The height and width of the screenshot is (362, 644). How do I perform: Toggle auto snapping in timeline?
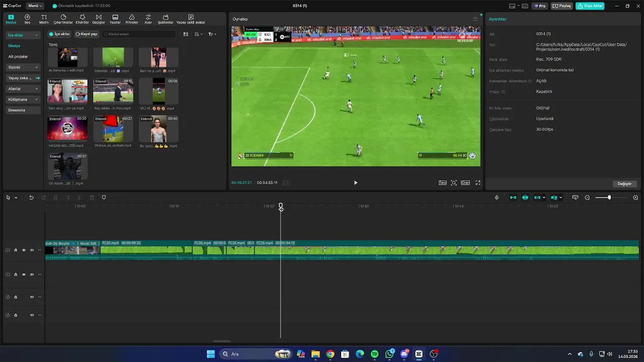525,198
